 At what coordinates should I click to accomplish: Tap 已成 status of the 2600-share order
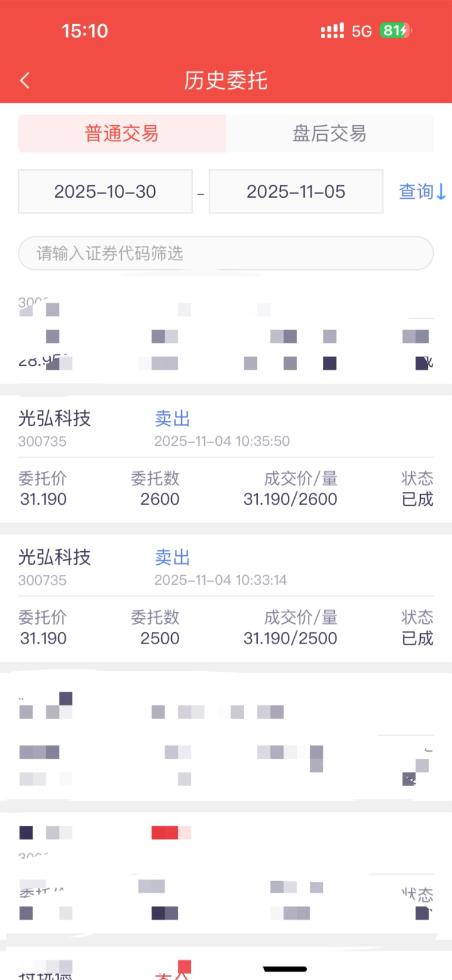[417, 499]
